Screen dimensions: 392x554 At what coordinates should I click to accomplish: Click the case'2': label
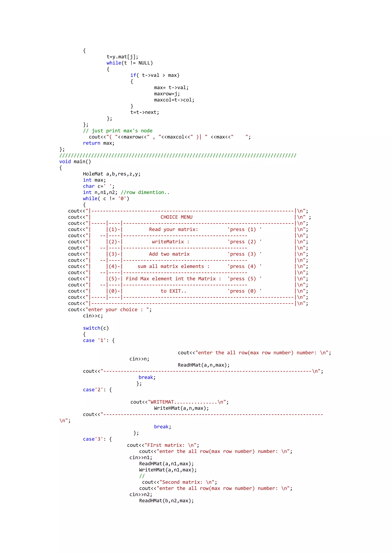click(x=94, y=390)
